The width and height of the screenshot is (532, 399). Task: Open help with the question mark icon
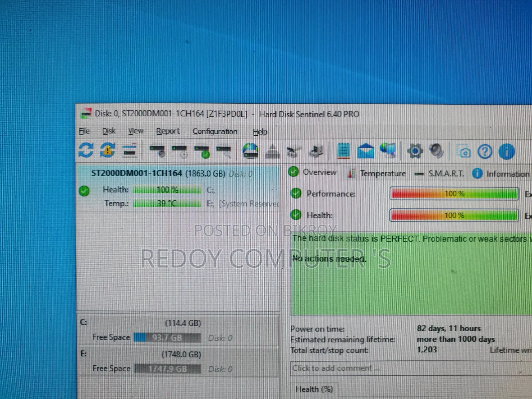(x=485, y=152)
